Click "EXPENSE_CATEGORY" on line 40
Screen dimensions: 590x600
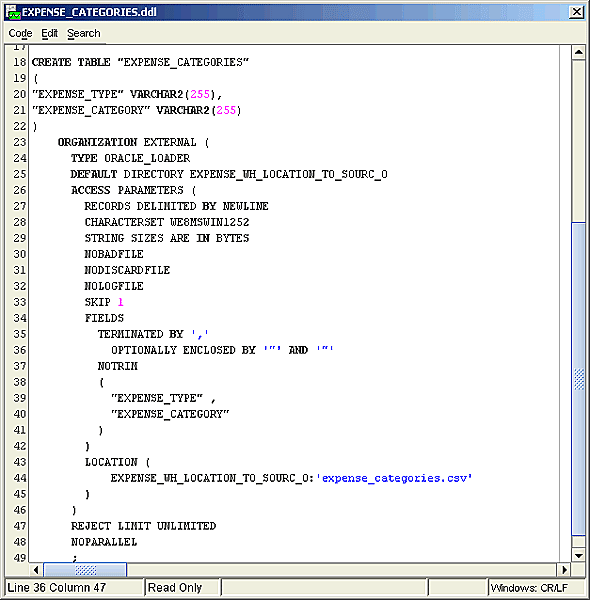[170, 414]
